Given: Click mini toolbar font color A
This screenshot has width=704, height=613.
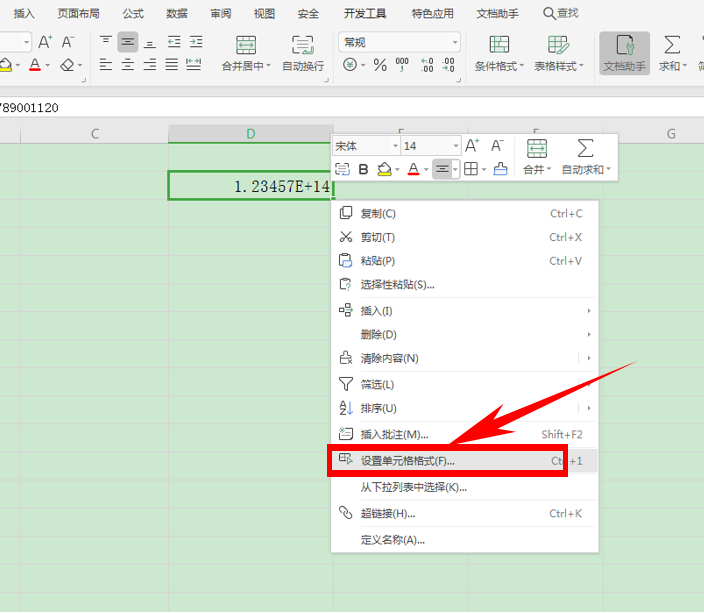Looking at the screenshot, I should click(x=413, y=169).
